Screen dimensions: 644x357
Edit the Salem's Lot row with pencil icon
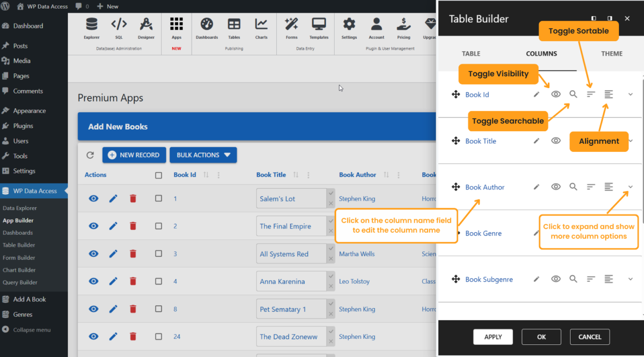point(113,199)
